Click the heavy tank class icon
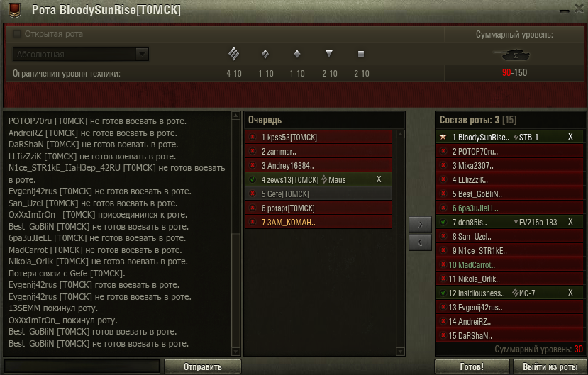Viewport: 588px width, 375px height. coord(233,54)
